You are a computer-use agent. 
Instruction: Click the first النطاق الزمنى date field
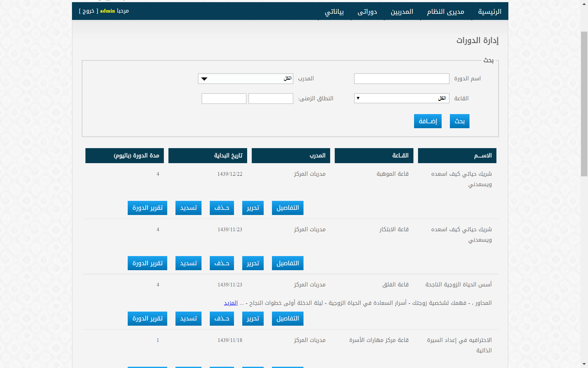(271, 98)
